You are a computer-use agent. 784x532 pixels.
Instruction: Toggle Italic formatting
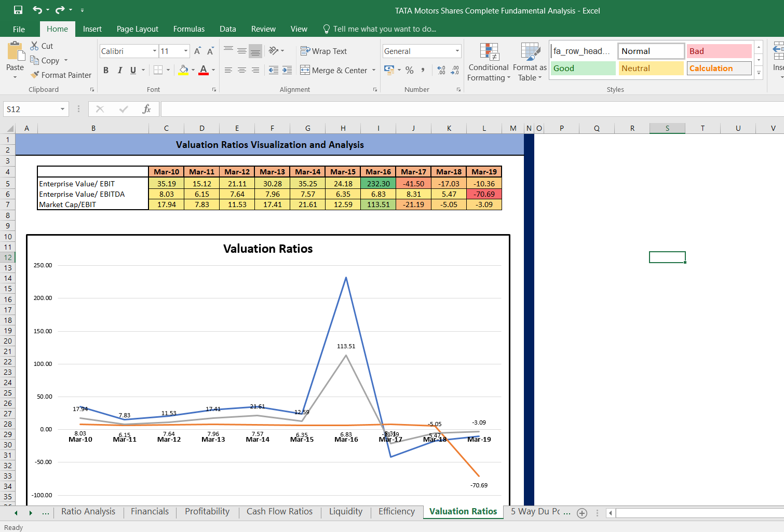(120, 70)
